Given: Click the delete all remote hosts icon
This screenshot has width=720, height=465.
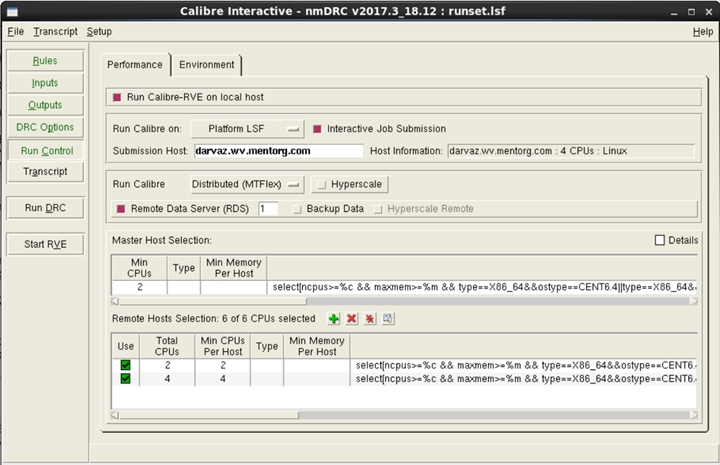Looking at the screenshot, I should 370,319.
